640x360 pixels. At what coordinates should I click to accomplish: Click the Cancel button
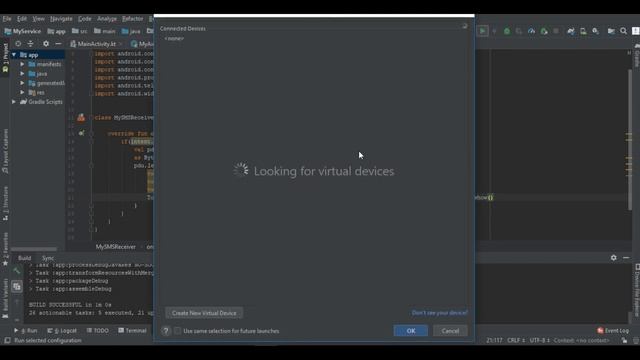coord(450,331)
